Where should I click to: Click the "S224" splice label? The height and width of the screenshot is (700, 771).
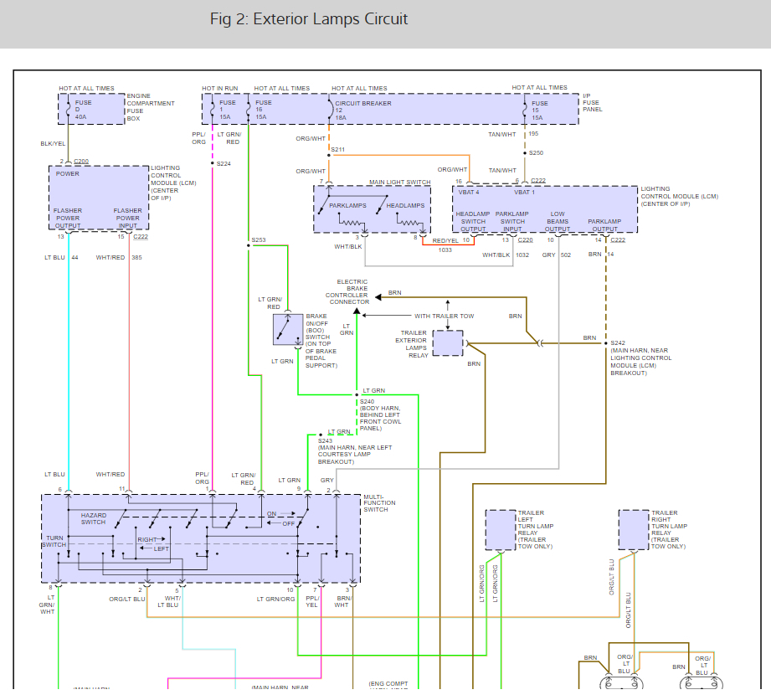pyautogui.click(x=224, y=164)
